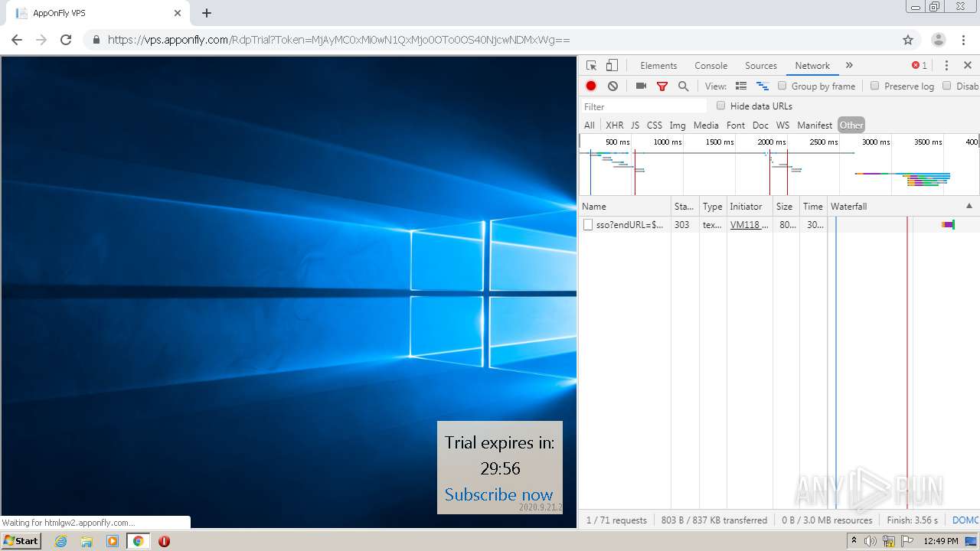Viewport: 980px width, 551px height.
Task: Toggle the device toolbar in DevTools
Action: click(612, 66)
